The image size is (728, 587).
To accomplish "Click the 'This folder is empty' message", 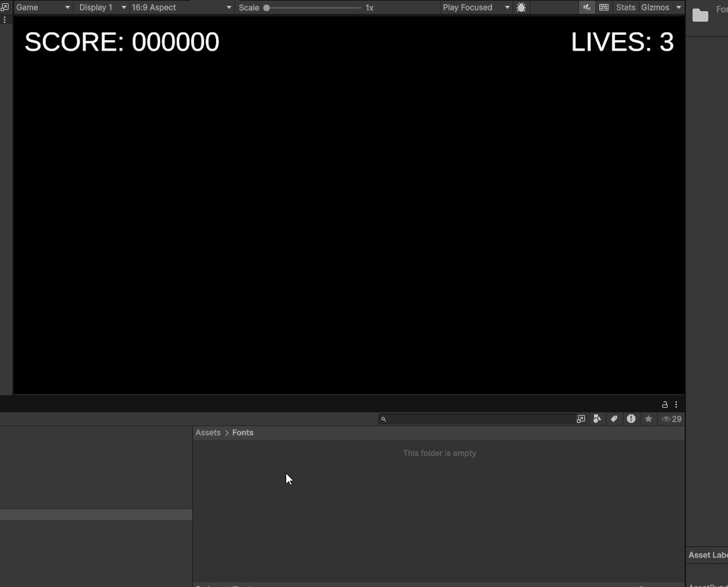I will [440, 453].
